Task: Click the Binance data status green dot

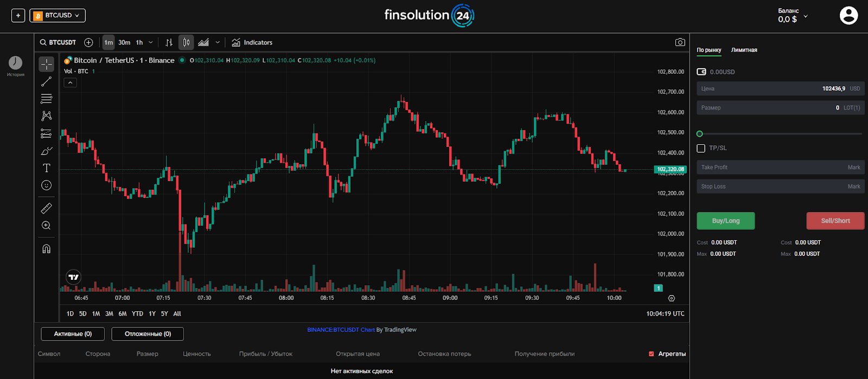Action: [182, 60]
